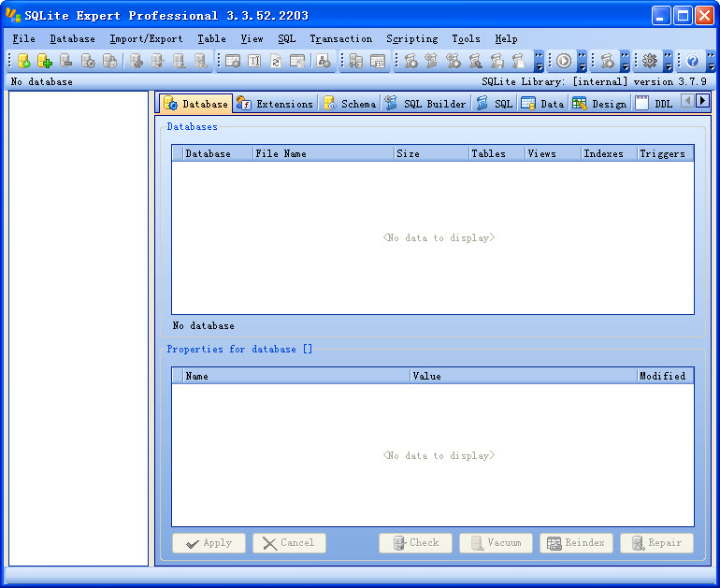The width and height of the screenshot is (720, 588).
Task: Expand overflow arrow beside the gear icon
Action: tap(668, 62)
